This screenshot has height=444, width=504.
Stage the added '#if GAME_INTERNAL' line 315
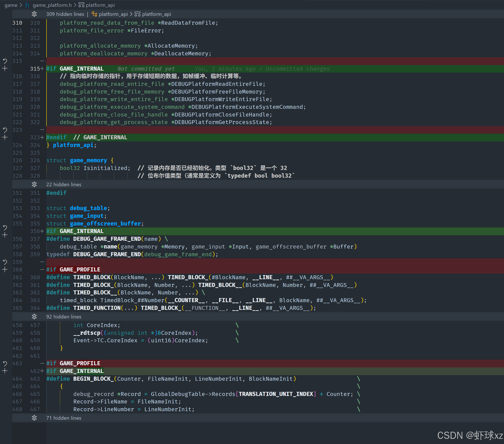[x=5, y=69]
